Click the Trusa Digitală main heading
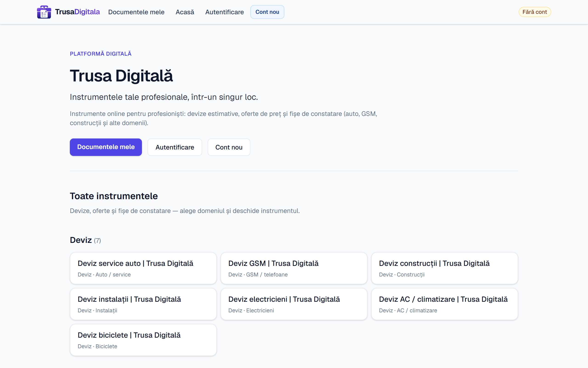 tap(121, 76)
